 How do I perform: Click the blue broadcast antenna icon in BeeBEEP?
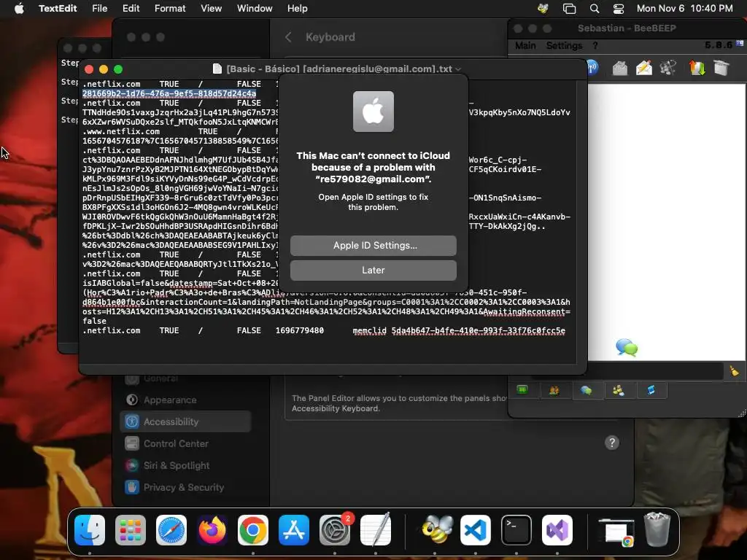pyautogui.click(x=592, y=67)
